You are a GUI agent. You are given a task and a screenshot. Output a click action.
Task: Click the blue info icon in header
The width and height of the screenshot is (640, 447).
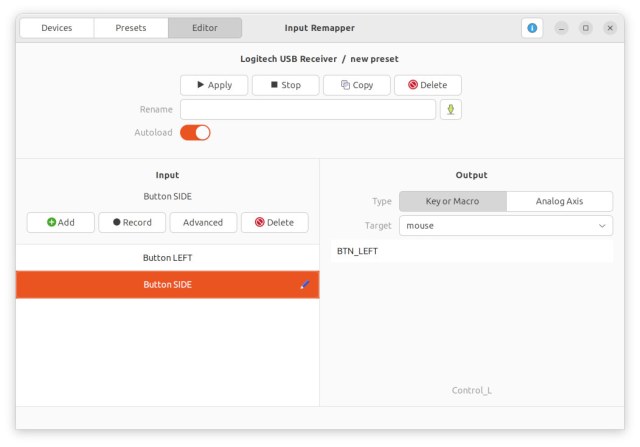coord(532,28)
